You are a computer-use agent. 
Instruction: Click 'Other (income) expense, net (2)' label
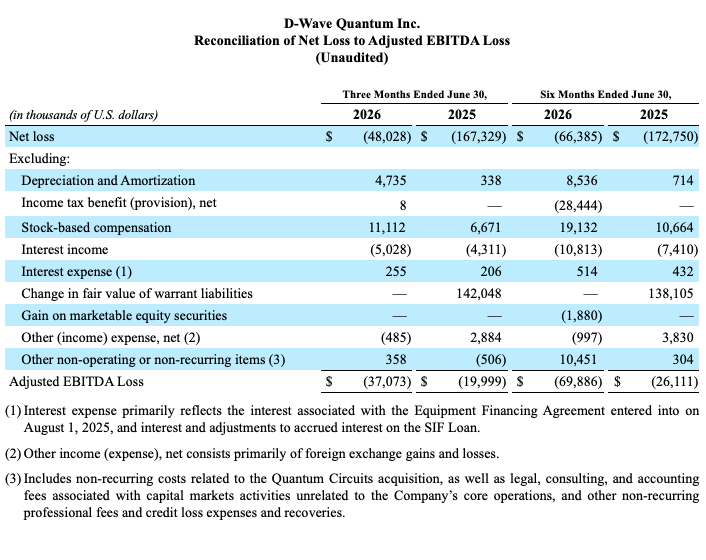[x=111, y=338]
